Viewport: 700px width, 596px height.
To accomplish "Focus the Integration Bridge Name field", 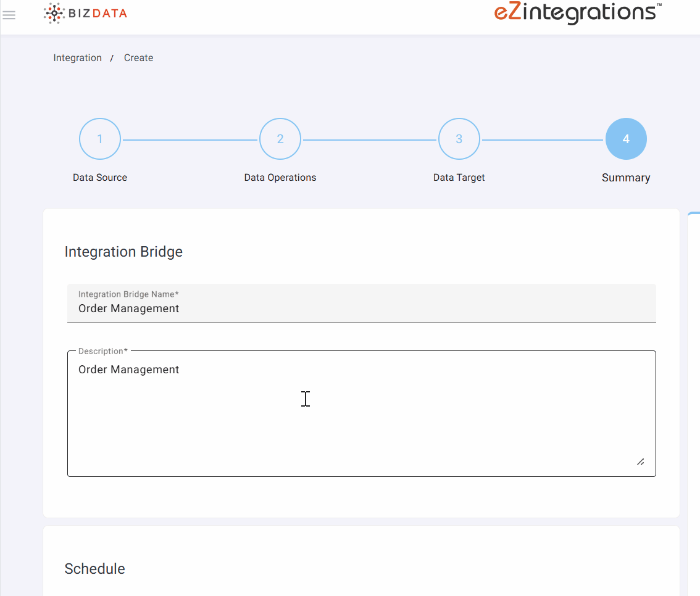I will 361,308.
